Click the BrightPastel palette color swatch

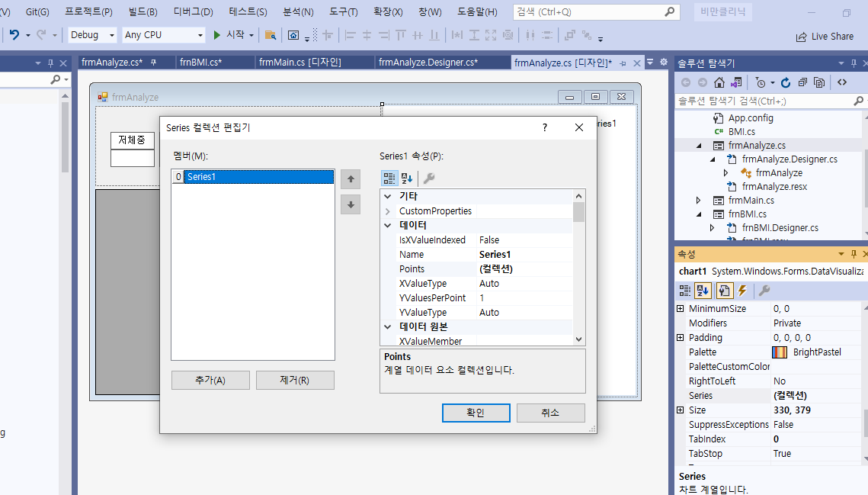(x=780, y=352)
